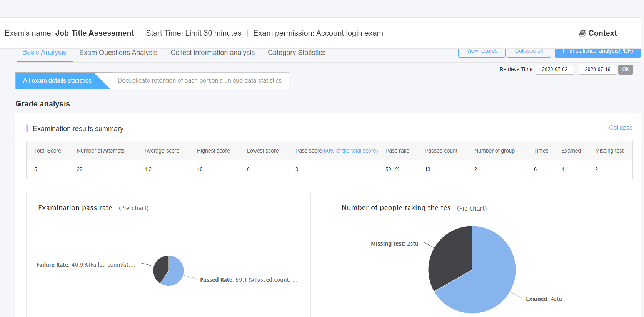644x317 pixels.
Task: Click the Highest score value 10
Action: [200, 169]
